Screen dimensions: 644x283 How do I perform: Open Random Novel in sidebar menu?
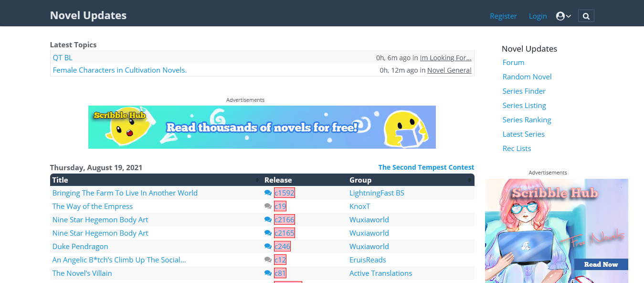[527, 77]
